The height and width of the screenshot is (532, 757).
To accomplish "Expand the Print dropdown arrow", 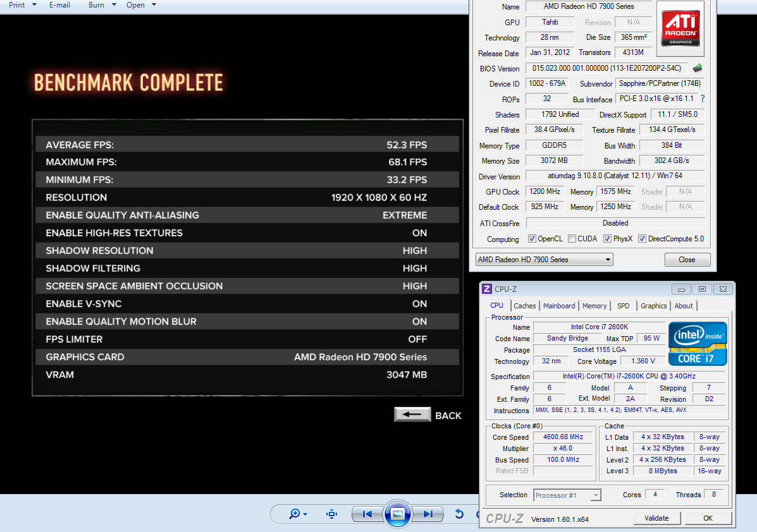I will (x=34, y=5).
